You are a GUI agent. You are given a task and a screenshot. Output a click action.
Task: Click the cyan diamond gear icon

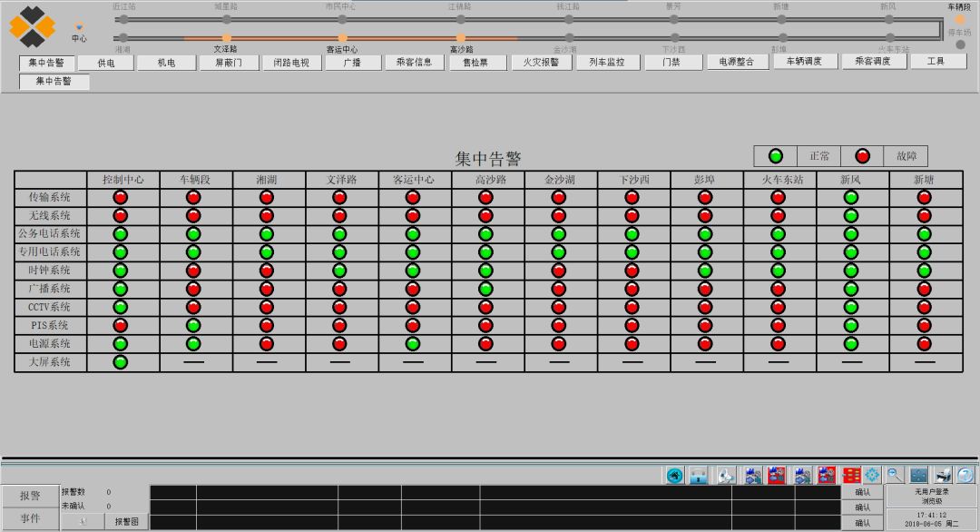[872, 475]
